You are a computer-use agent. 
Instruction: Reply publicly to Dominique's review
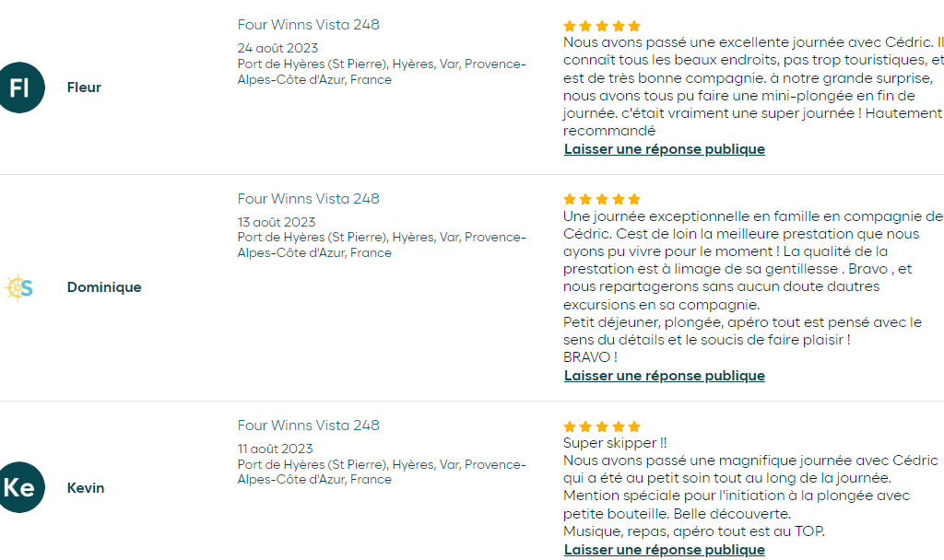click(x=664, y=376)
